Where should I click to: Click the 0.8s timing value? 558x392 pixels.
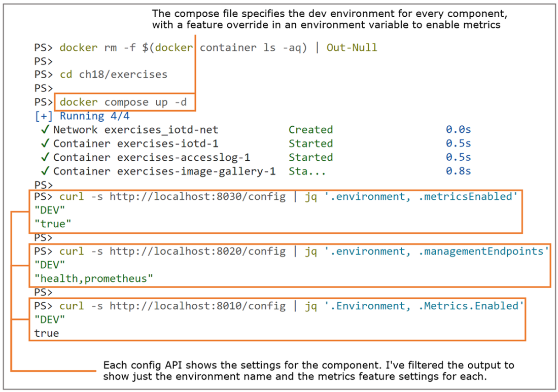point(459,171)
